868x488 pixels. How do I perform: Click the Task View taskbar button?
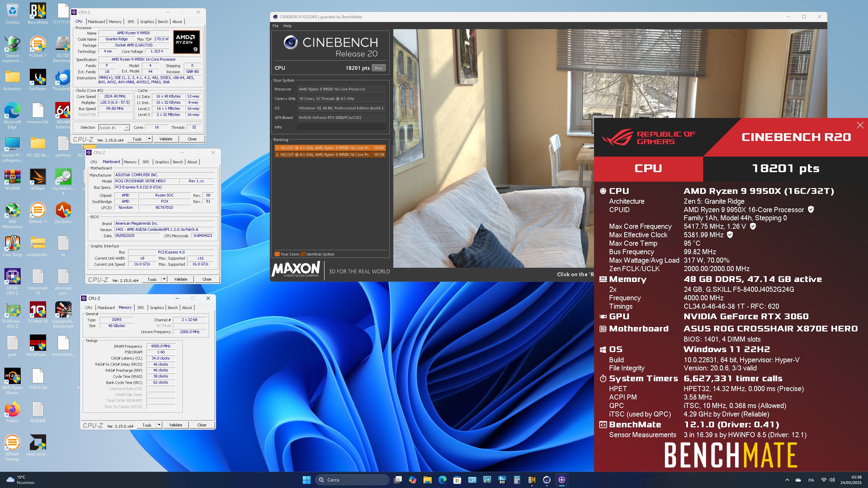397,480
